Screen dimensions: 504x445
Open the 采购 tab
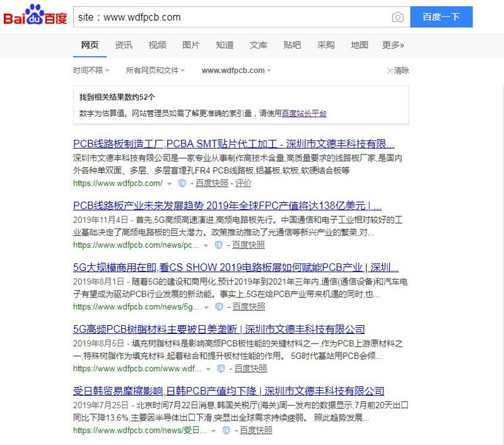[x=326, y=45]
